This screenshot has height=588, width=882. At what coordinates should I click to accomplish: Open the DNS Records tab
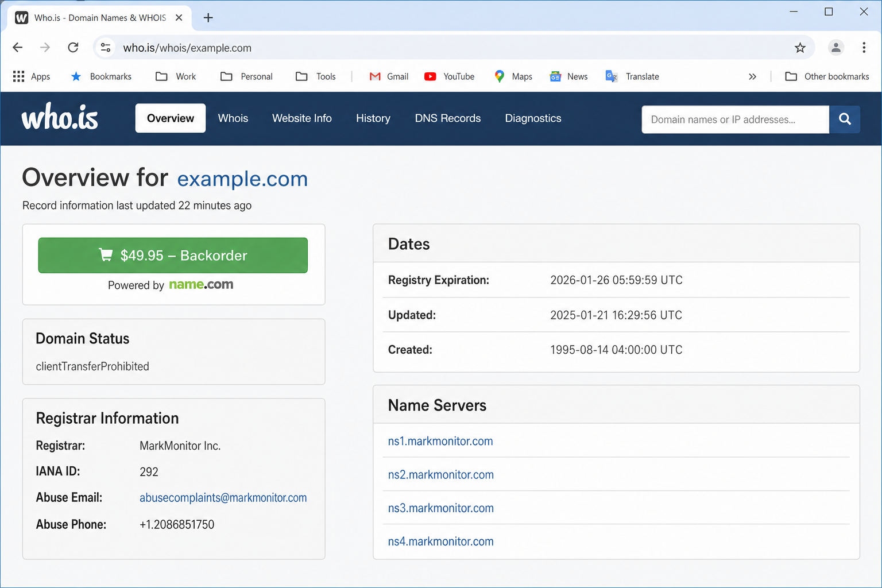(x=448, y=118)
